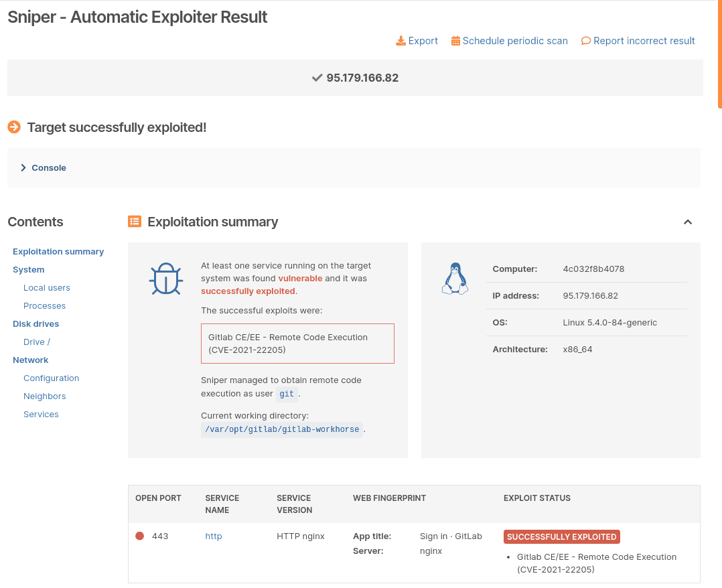The height and width of the screenshot is (588, 722).
Task: Select Services in the Contents sidebar
Action: click(41, 414)
